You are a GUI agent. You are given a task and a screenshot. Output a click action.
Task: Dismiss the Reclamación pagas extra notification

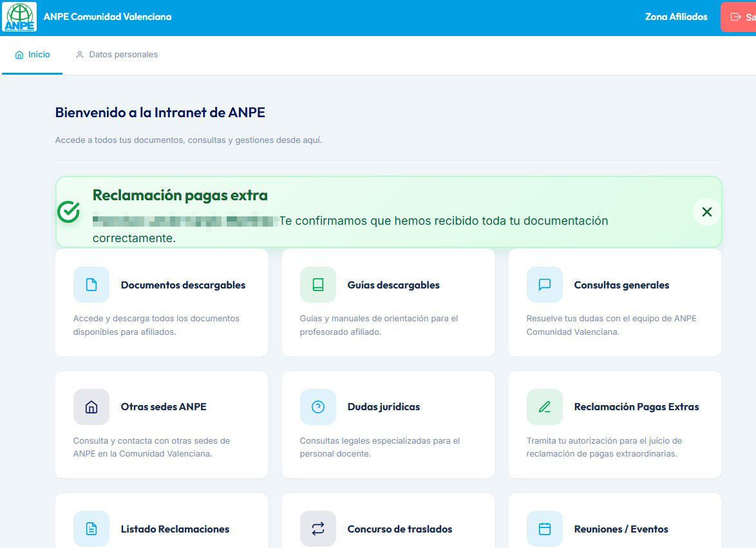pyautogui.click(x=706, y=212)
